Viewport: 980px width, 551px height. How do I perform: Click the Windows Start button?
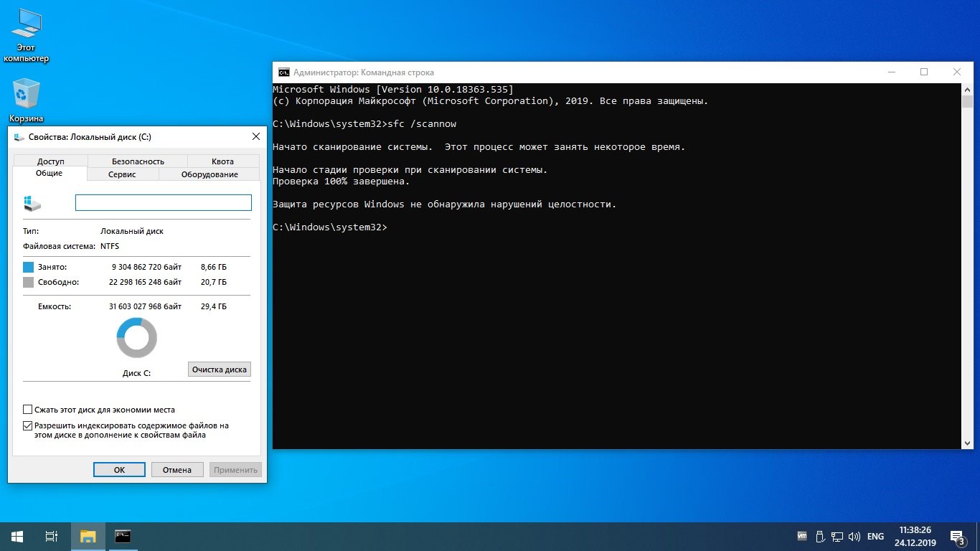[17, 536]
